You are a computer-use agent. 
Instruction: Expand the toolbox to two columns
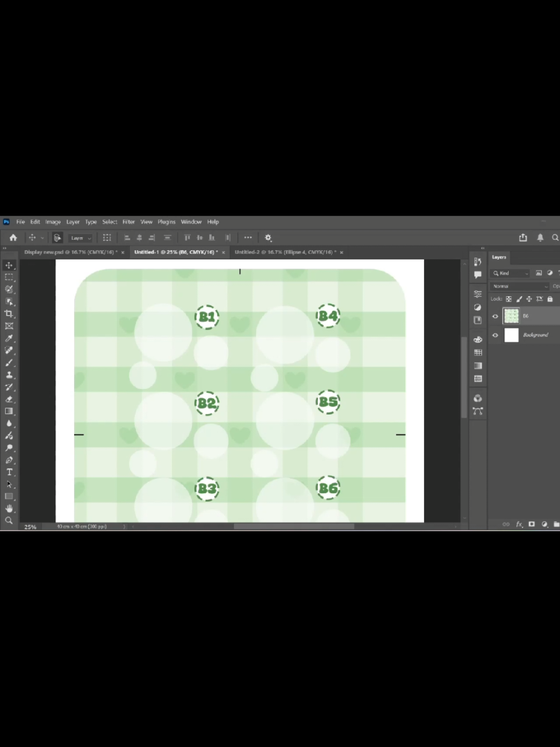pyautogui.click(x=5, y=248)
